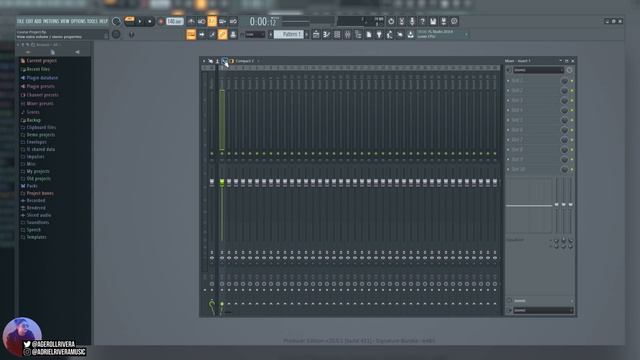Toggle Master track mute LED
This screenshot has width=640, height=360.
[x=212, y=154]
